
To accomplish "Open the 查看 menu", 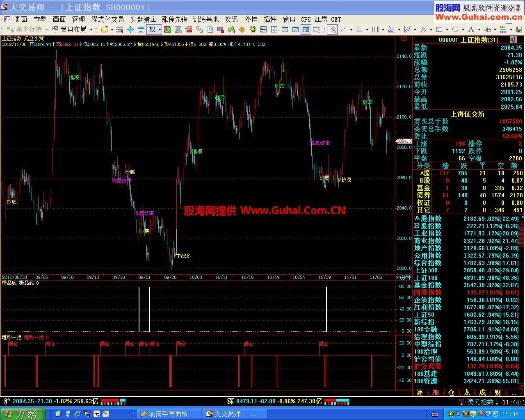I will (x=40, y=19).
